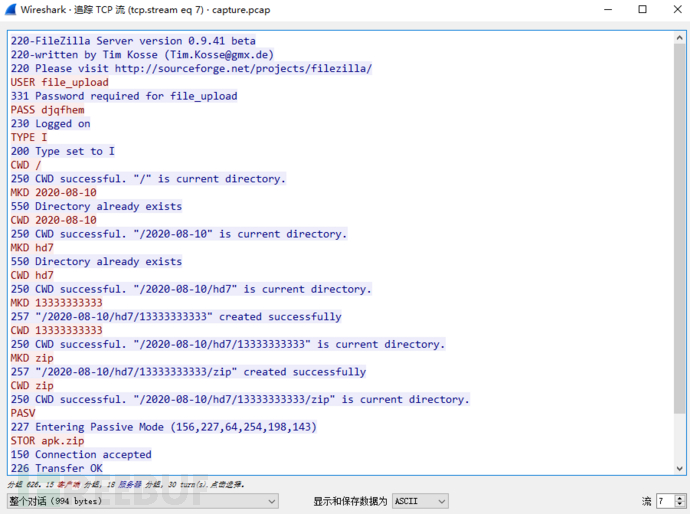Click the '257 ... /zip" created successfully' line
This screenshot has width=690, height=514.
pos(188,372)
